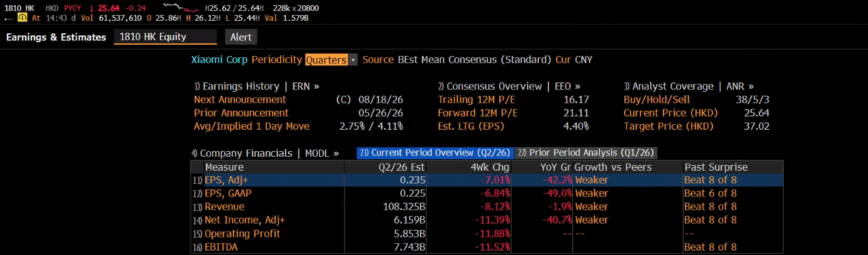Click the EBITDA estimate 7.743B

tap(409, 247)
